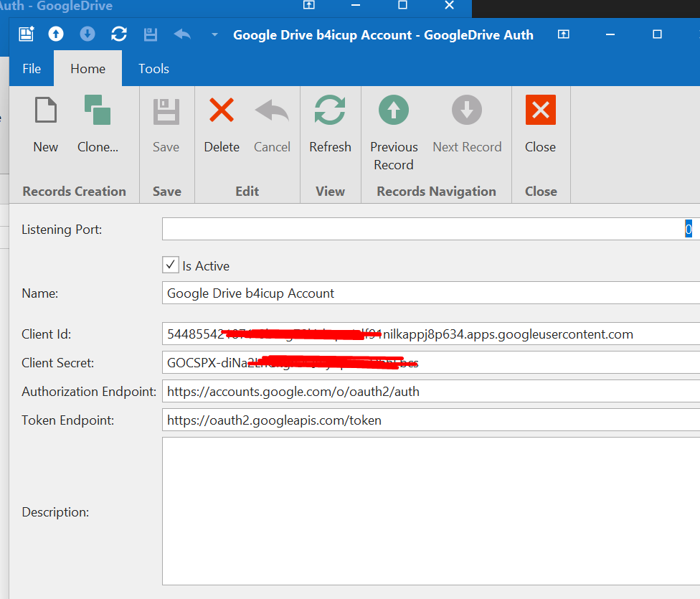Click quick-access previous record up-arrow icon
700x599 pixels.
56,34
